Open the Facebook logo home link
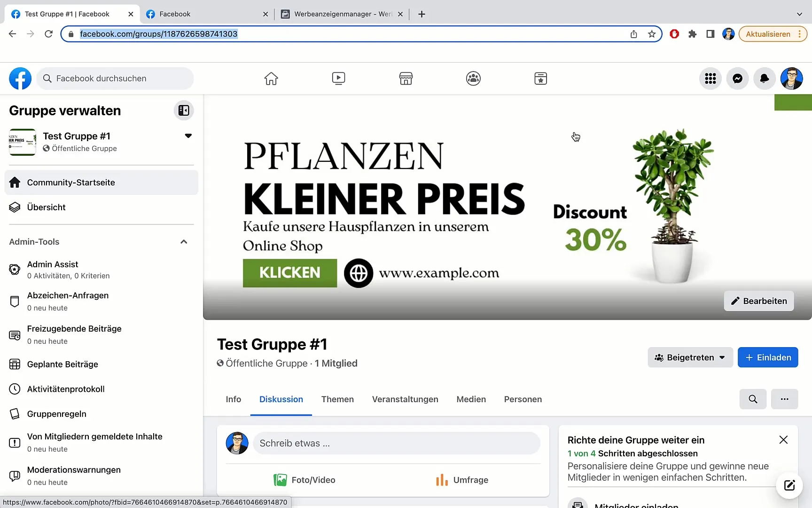812x508 pixels. [20, 79]
